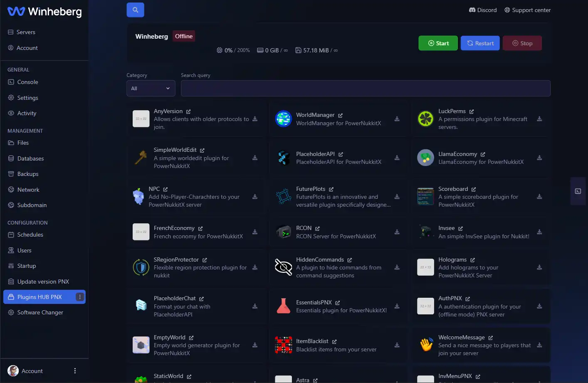Download the FrenchEconomy plugin

[x=255, y=232]
